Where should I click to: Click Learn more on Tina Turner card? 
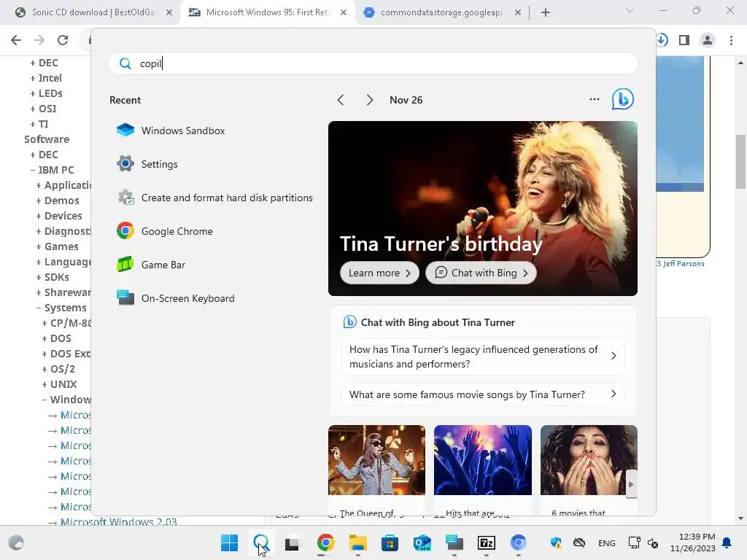(379, 273)
